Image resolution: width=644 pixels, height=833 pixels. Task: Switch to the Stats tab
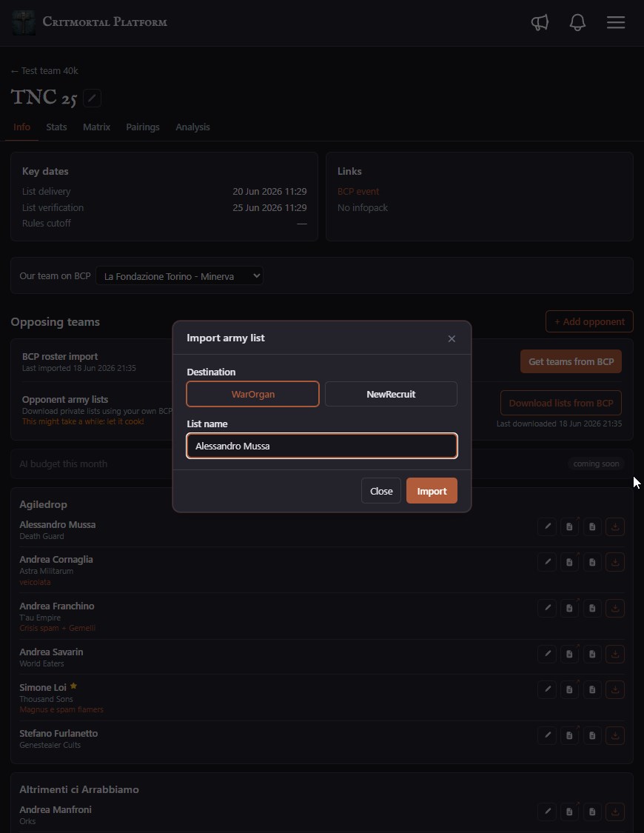click(x=56, y=127)
